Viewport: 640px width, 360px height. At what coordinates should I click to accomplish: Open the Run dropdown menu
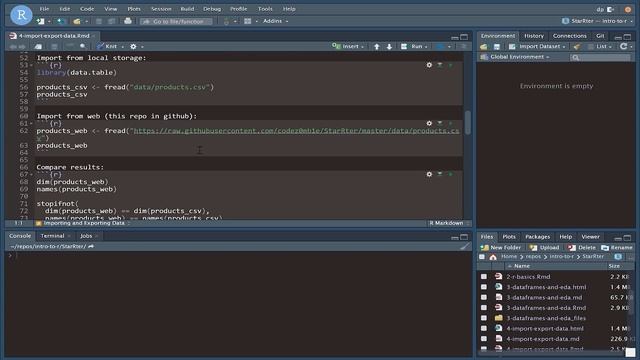click(x=414, y=47)
